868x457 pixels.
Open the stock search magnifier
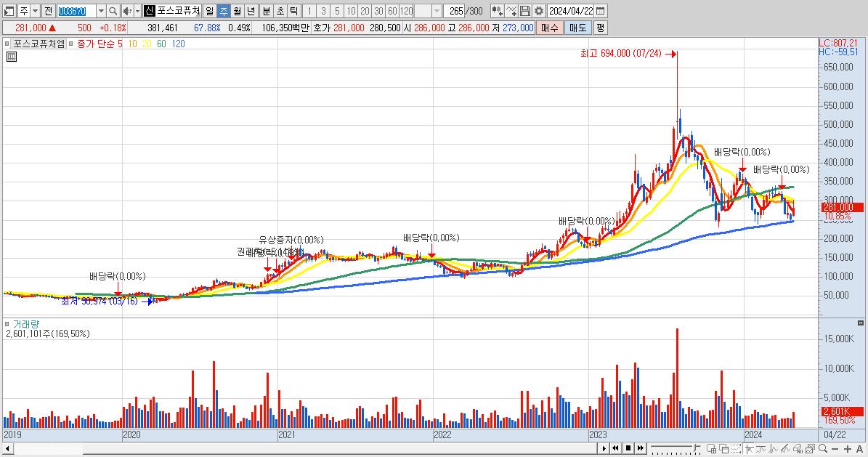[113, 11]
